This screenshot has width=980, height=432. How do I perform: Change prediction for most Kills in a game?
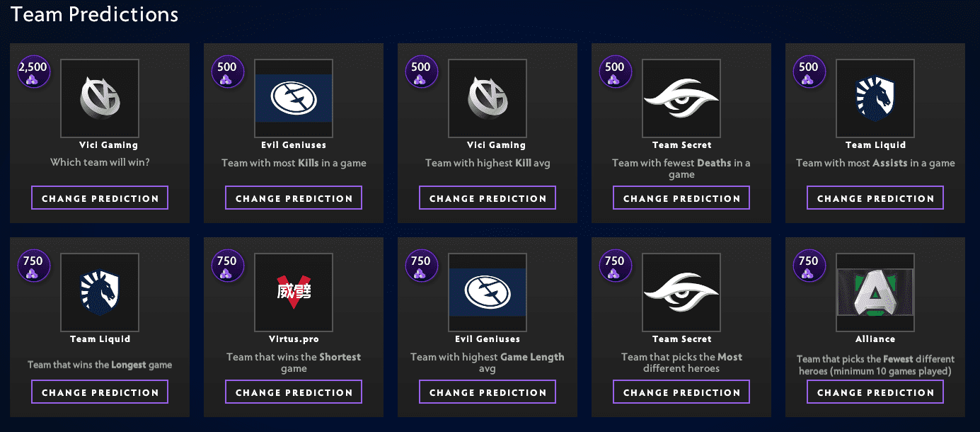[x=294, y=198]
